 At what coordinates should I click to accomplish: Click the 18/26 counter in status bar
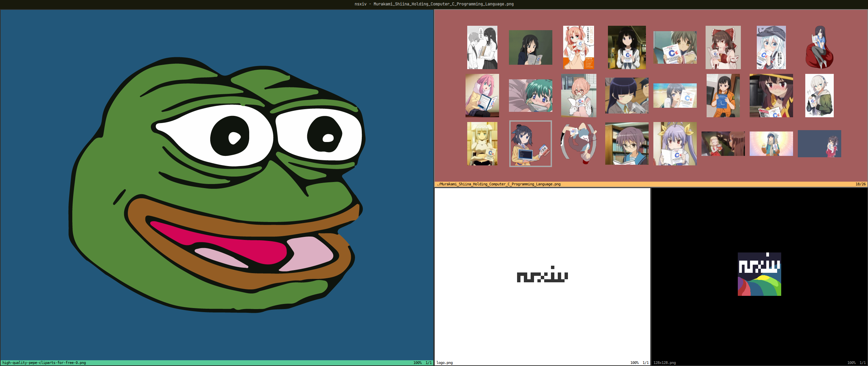pyautogui.click(x=860, y=184)
